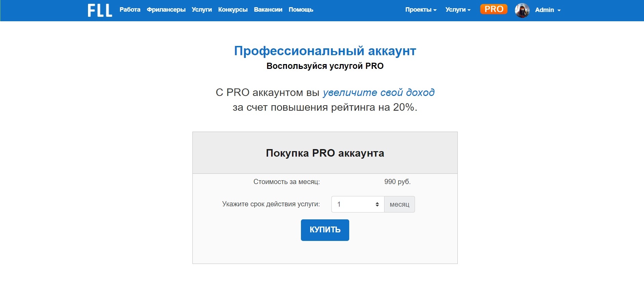Click the Профессиональный аккаунт heading
Viewport: 644px width, 304px height.
coord(325,51)
